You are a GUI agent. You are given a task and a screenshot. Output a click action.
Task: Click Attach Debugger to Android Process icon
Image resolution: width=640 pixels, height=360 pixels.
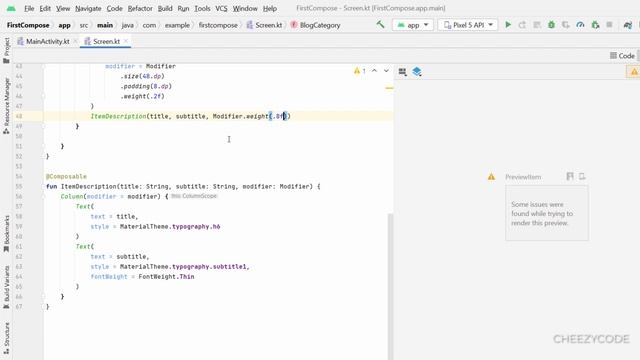point(595,25)
